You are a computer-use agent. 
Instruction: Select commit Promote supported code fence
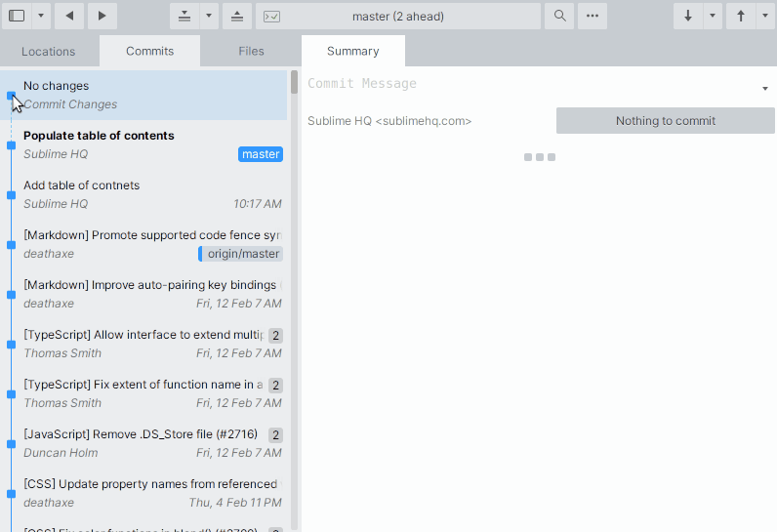click(143, 244)
